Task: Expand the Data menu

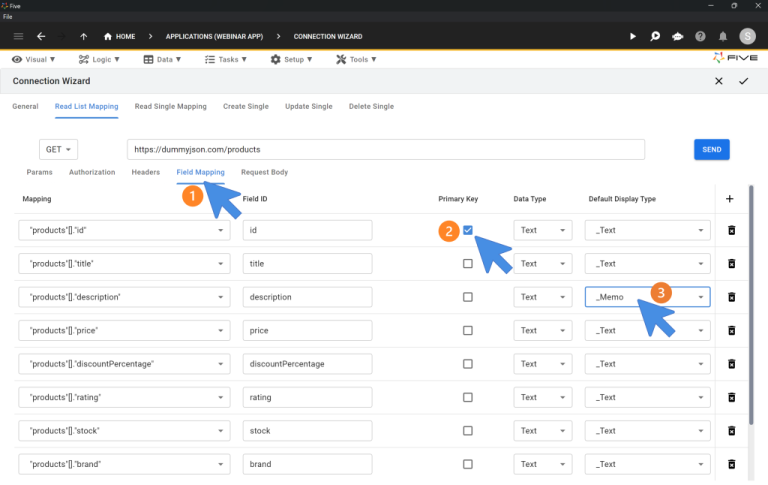Action: 162,59
